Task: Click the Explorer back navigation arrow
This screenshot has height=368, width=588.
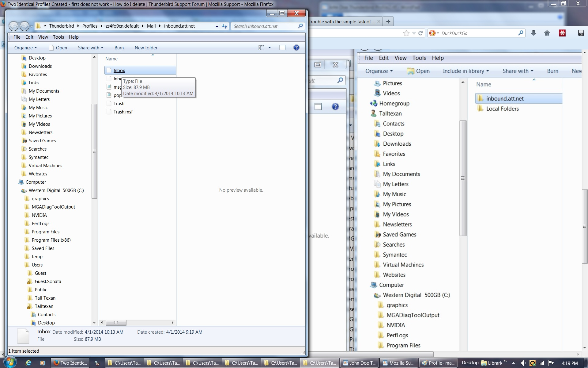Action: [13, 26]
